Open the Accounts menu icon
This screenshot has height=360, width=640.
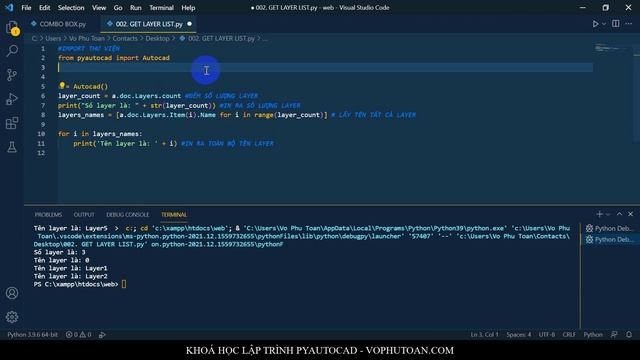point(12,293)
